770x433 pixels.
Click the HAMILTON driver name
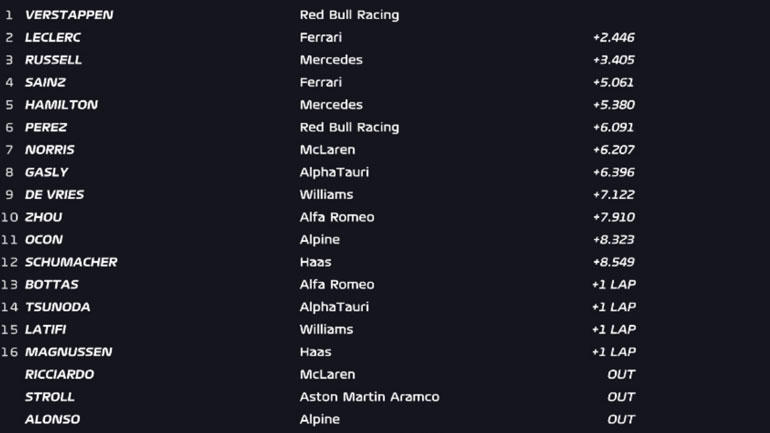point(61,105)
